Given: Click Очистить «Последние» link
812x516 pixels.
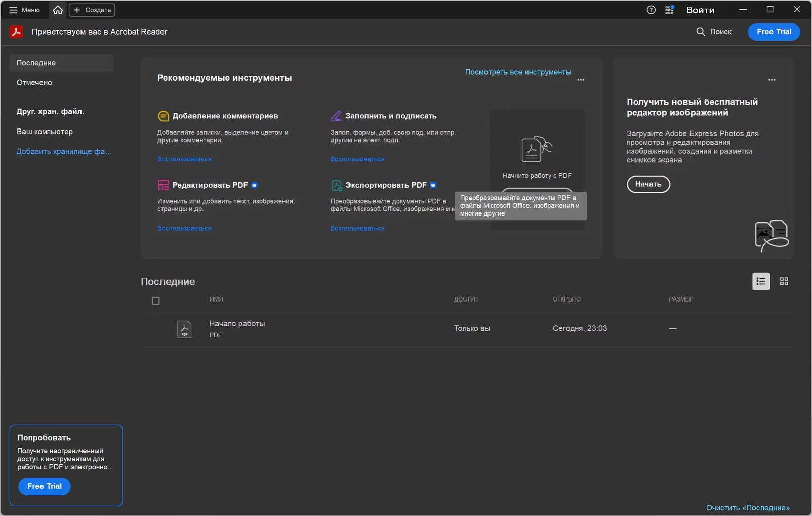Looking at the screenshot, I should 748,508.
